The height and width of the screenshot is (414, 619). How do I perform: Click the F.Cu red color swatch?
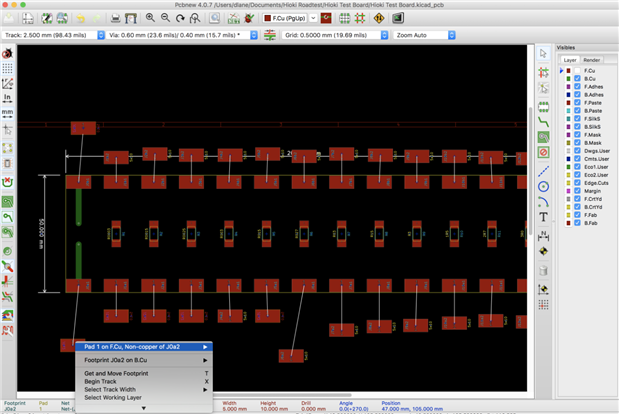tap(569, 71)
